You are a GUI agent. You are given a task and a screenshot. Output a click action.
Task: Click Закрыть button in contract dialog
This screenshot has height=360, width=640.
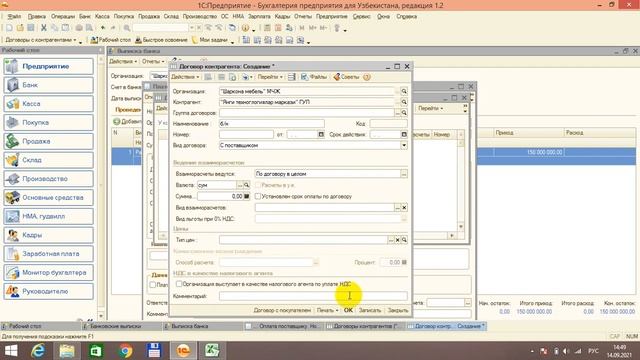(x=398, y=310)
